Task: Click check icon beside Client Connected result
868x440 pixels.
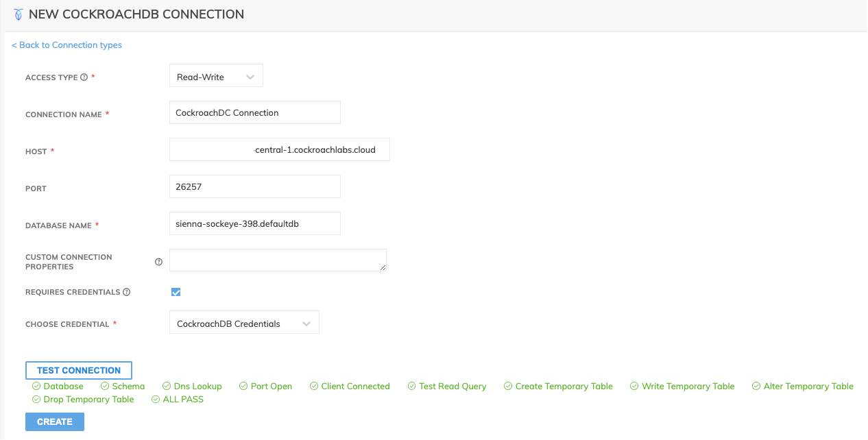Action: coord(314,387)
